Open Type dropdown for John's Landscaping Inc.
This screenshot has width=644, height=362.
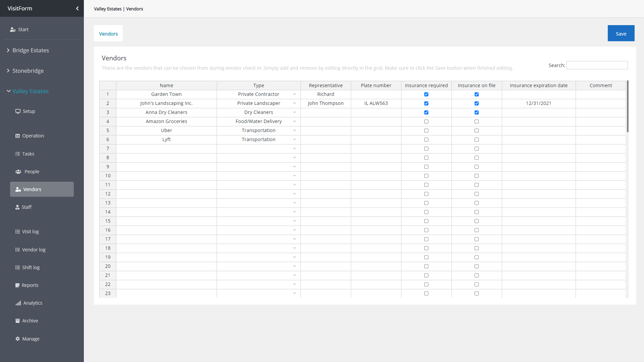click(x=294, y=104)
